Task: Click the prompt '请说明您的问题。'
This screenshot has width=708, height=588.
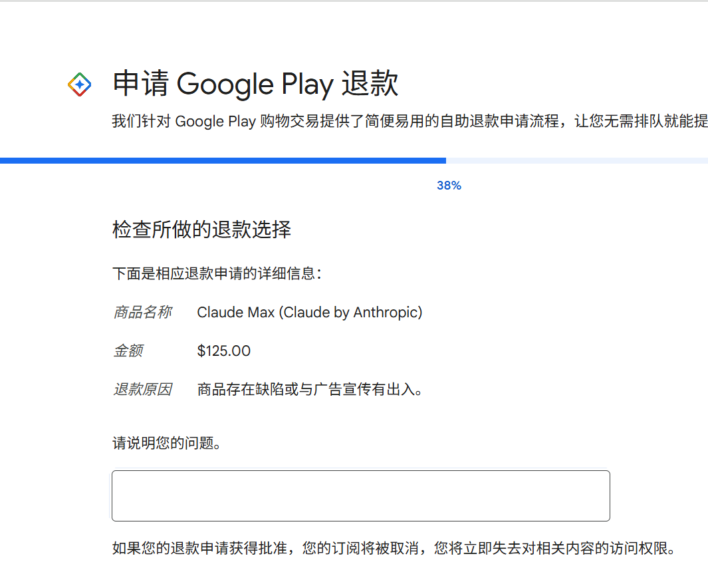Action: pos(167,443)
